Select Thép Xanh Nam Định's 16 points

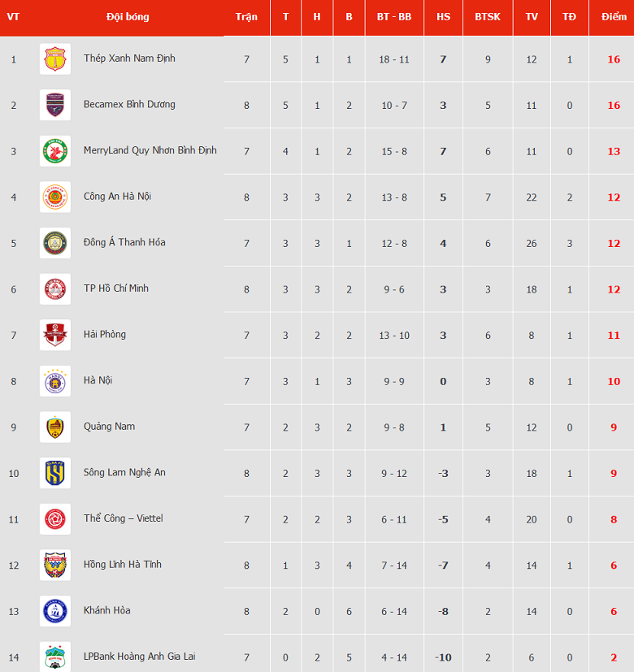(614, 59)
